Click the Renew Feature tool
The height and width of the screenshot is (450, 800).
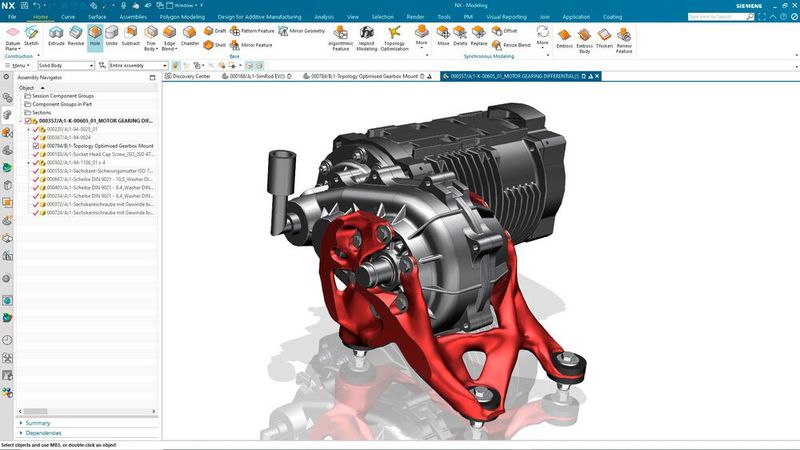point(624,41)
